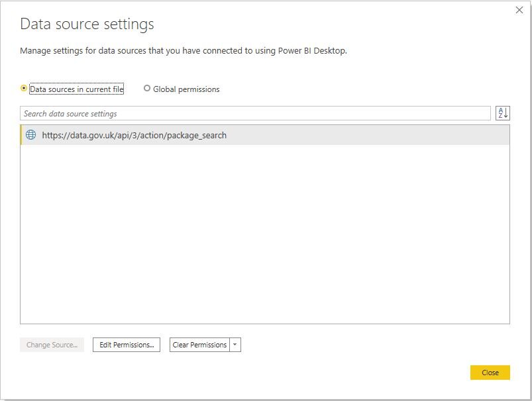Open Edit Permissions for the selected source
The image size is (532, 401).
(x=127, y=345)
